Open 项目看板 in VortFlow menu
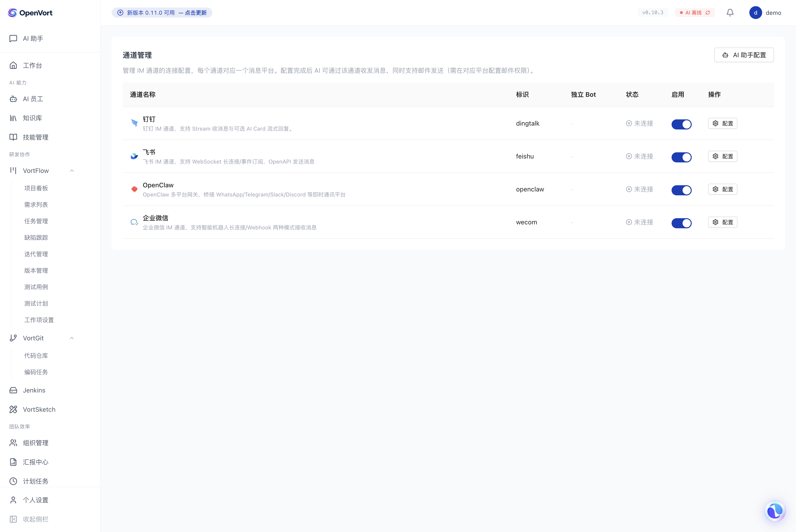This screenshot has height=532, width=796. (36, 188)
